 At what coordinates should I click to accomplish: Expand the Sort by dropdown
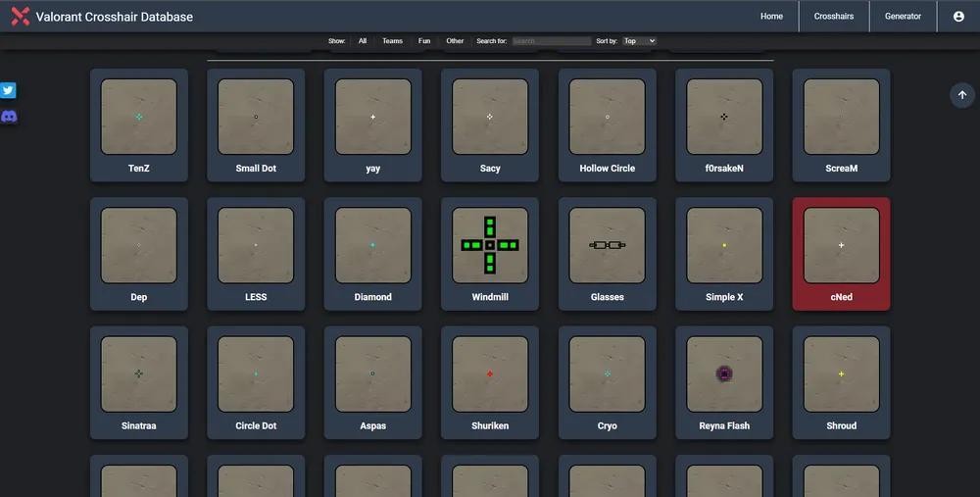pos(639,41)
